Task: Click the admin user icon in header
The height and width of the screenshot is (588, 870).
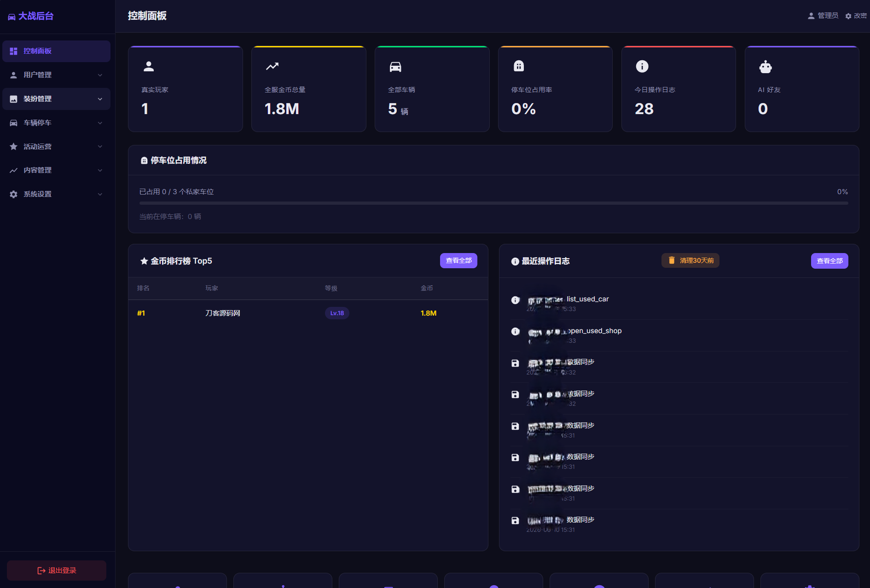Action: tap(811, 16)
